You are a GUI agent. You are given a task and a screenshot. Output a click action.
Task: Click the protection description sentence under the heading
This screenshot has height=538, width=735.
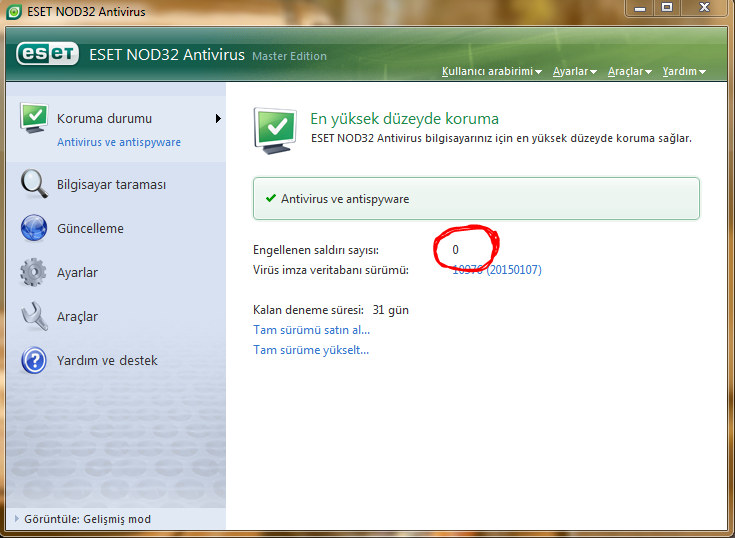point(502,138)
